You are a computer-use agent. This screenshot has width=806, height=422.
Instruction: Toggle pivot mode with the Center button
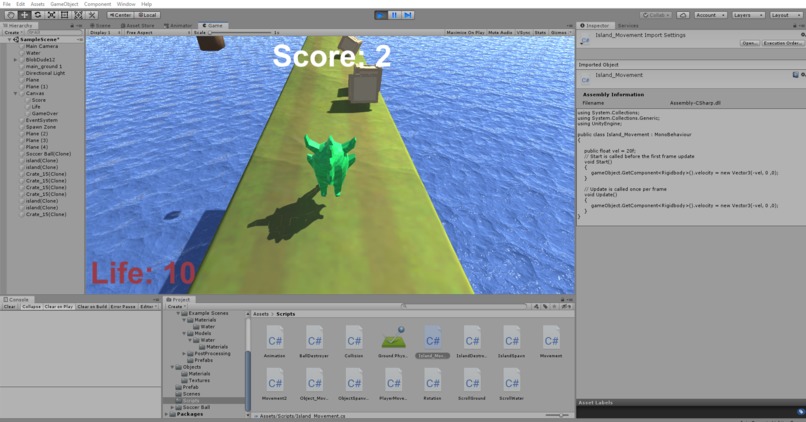[121, 15]
